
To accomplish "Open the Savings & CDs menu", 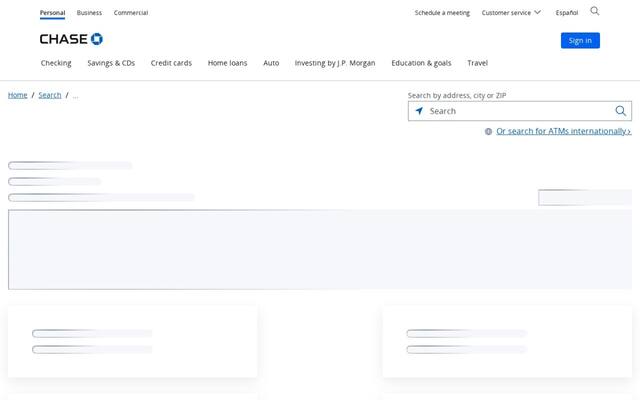I will coord(111,63).
